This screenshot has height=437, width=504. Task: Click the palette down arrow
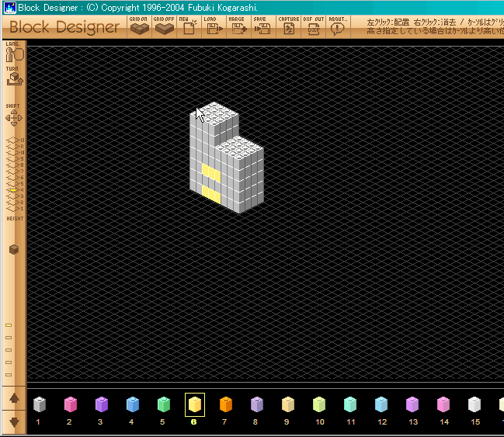(14, 422)
